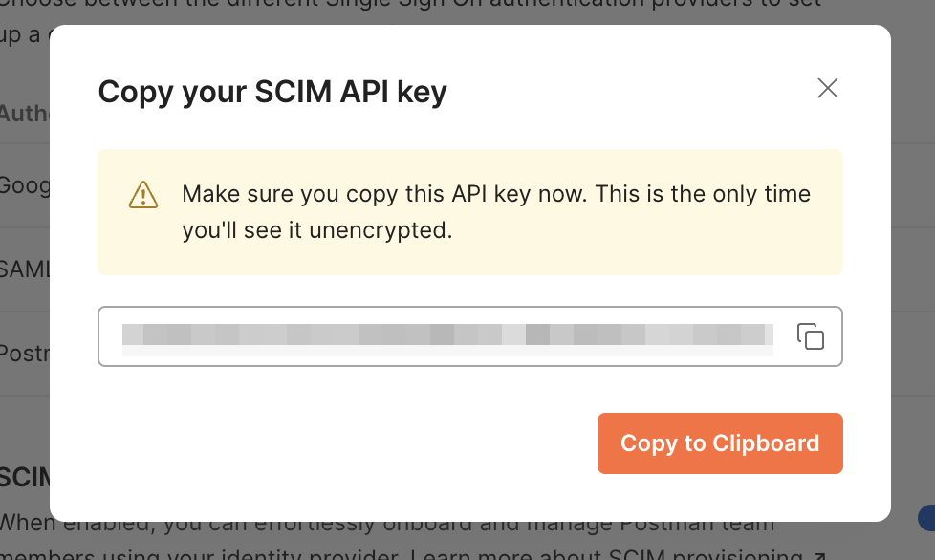Toggle the blue SCIM switch behind the dialog

(926, 518)
